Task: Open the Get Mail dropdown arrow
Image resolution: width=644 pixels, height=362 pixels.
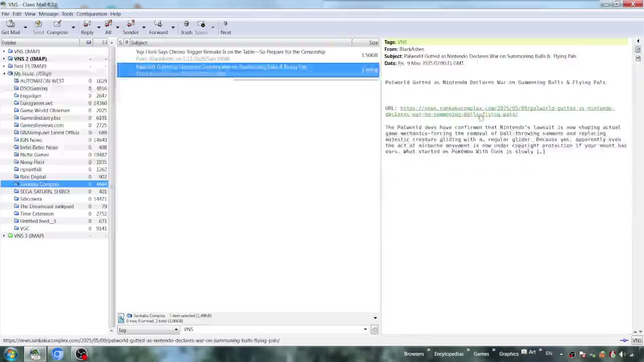Action: pos(25,28)
